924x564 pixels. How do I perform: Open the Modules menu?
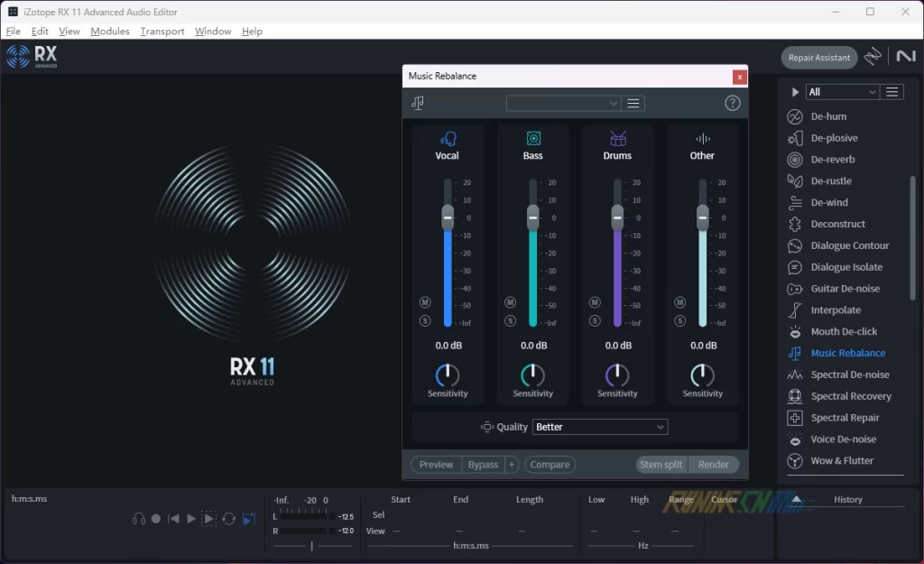coord(110,32)
